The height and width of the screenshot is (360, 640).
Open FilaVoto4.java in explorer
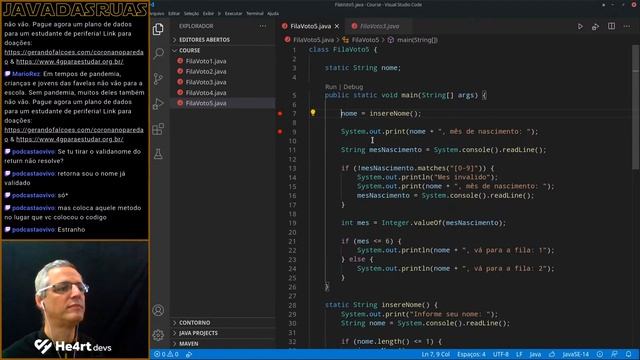click(222, 93)
